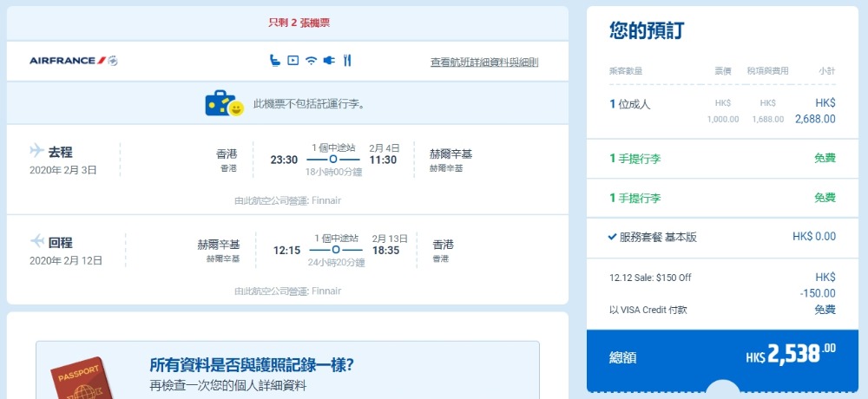The image size is (868, 399).
Task: Click the seat amenity icon
Action: (274, 61)
